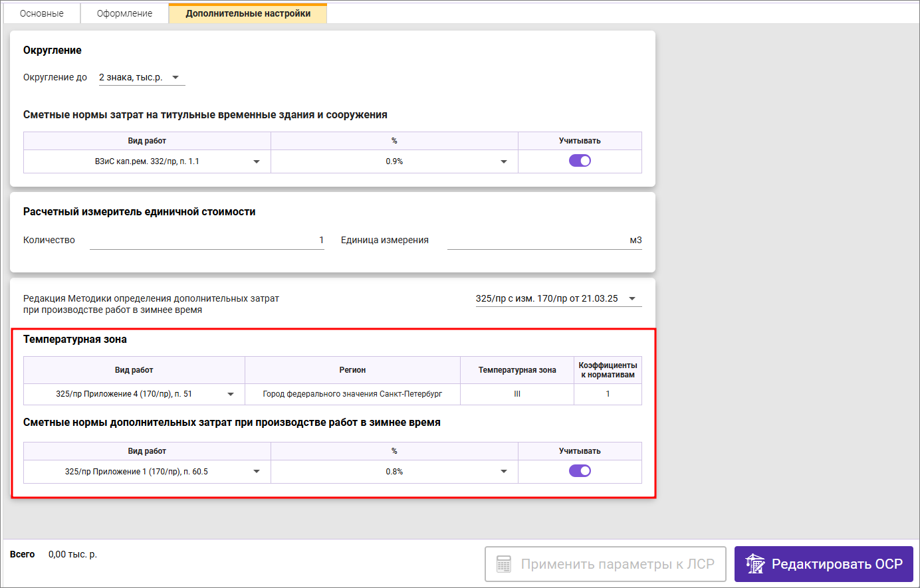Expand ВЗиС кап.рем. 332/пр work type dropdown

tap(257, 161)
